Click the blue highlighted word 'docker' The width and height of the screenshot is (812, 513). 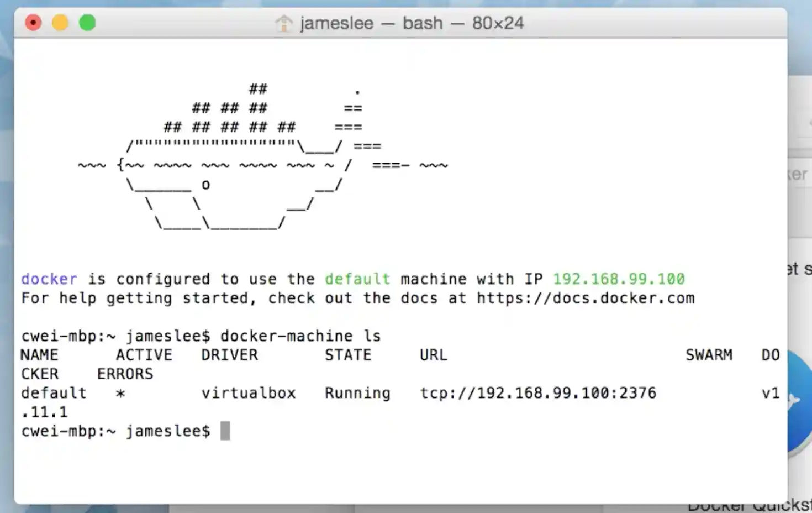49,279
